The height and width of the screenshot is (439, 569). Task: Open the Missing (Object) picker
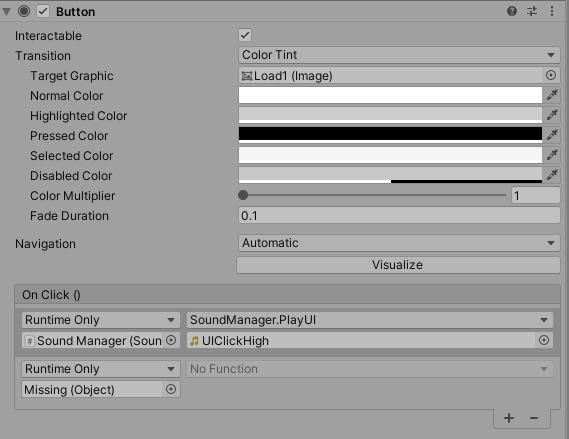tap(171, 389)
